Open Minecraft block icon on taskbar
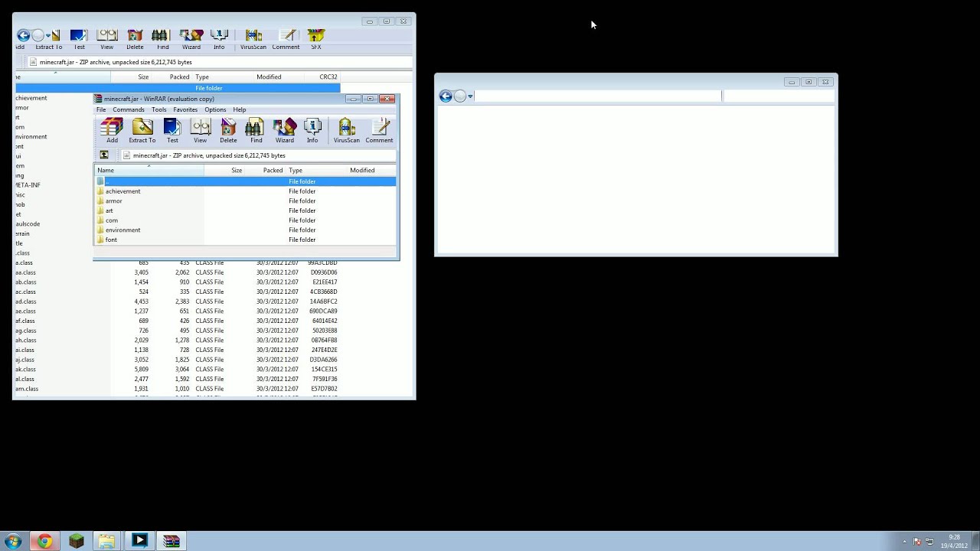980x551 pixels. [76, 541]
